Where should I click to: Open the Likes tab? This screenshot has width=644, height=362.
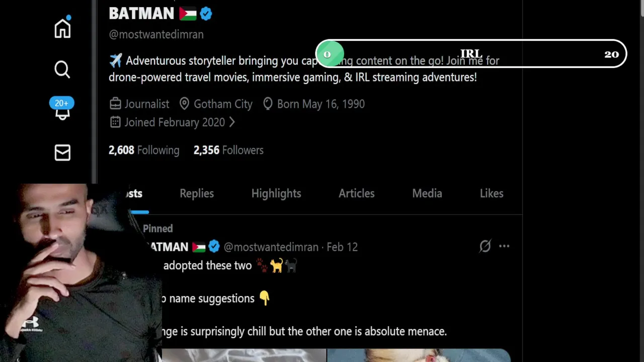[492, 194]
